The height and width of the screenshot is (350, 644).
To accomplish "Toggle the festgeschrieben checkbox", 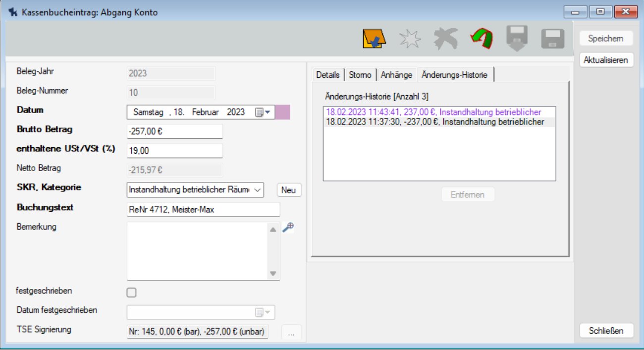I will point(131,292).
